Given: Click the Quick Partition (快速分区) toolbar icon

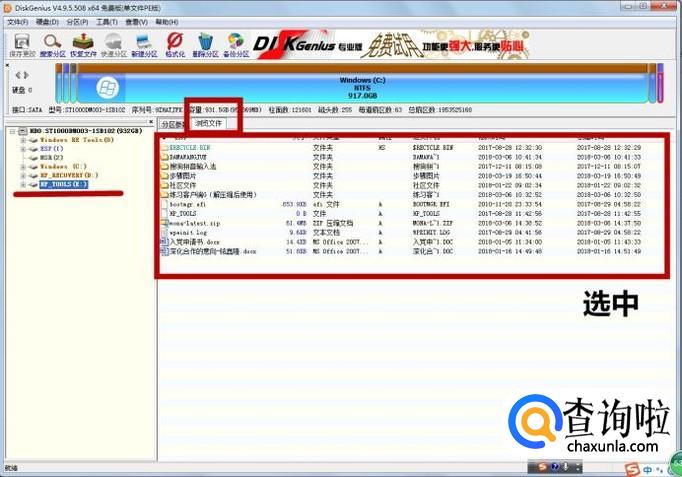Looking at the screenshot, I should (x=114, y=45).
